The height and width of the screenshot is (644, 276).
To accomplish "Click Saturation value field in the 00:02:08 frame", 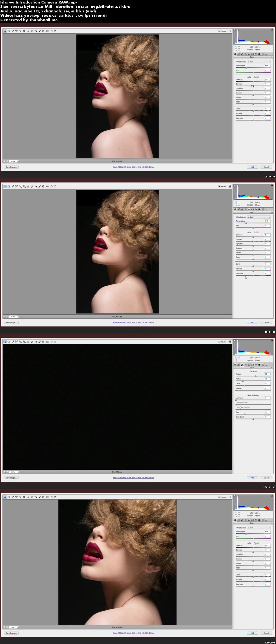I will (x=267, y=584).
